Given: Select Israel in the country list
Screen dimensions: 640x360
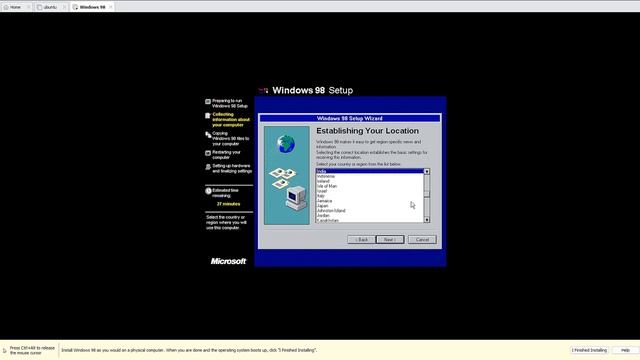Looking at the screenshot, I should (x=370, y=191).
